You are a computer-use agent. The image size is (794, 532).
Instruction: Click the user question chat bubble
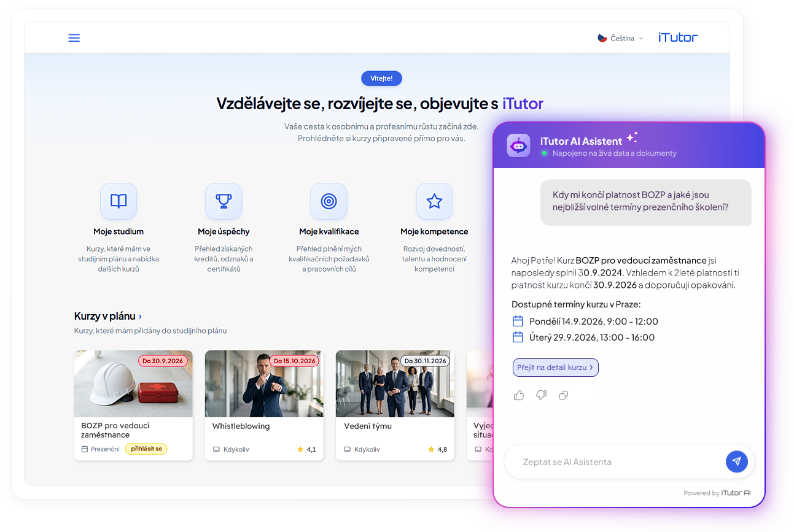645,202
